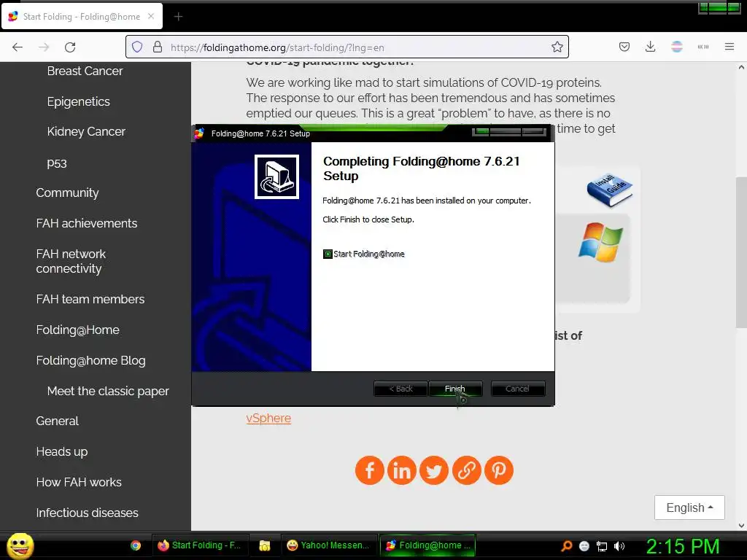Viewport: 747px width, 560px height.
Task: Share on Facebook icon
Action: click(369, 470)
